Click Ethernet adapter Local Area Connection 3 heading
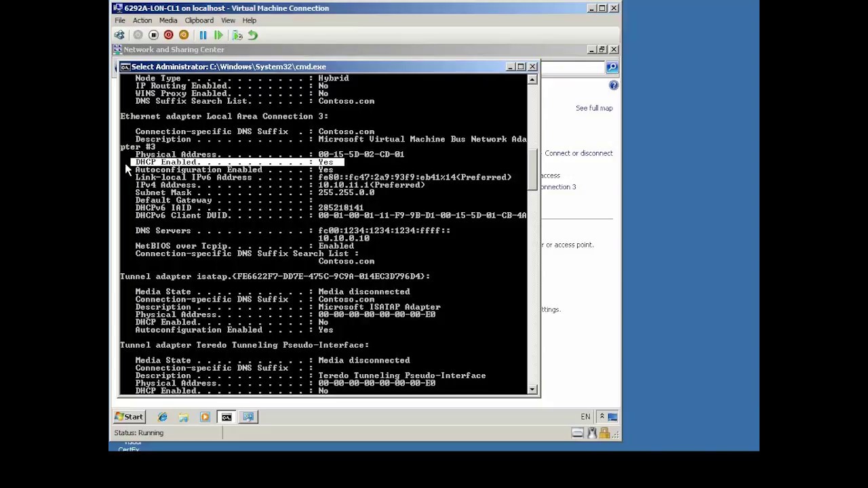The image size is (868, 488). click(x=224, y=117)
